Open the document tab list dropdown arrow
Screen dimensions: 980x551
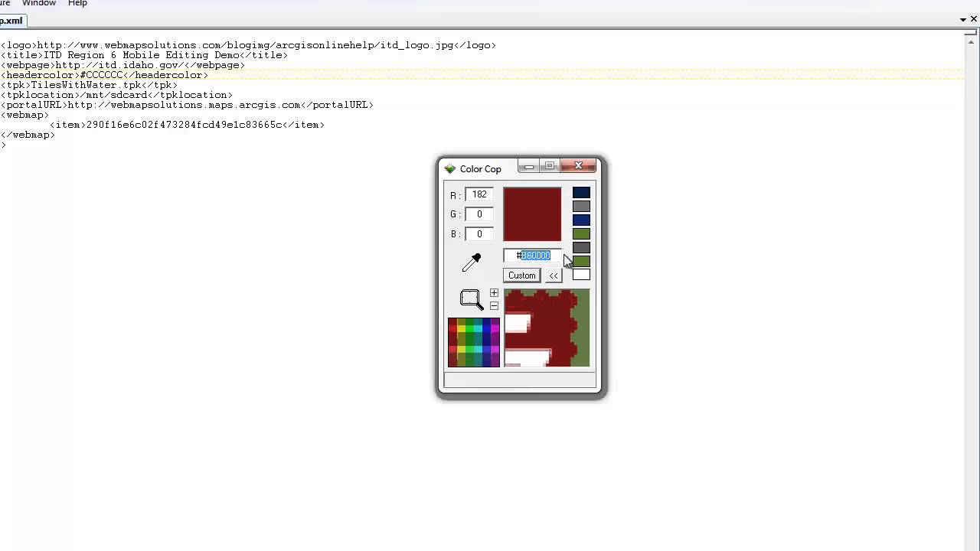coord(963,20)
